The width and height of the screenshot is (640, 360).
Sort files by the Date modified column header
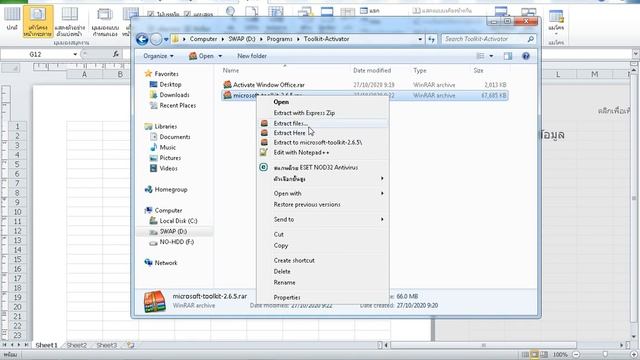pyautogui.click(x=372, y=71)
